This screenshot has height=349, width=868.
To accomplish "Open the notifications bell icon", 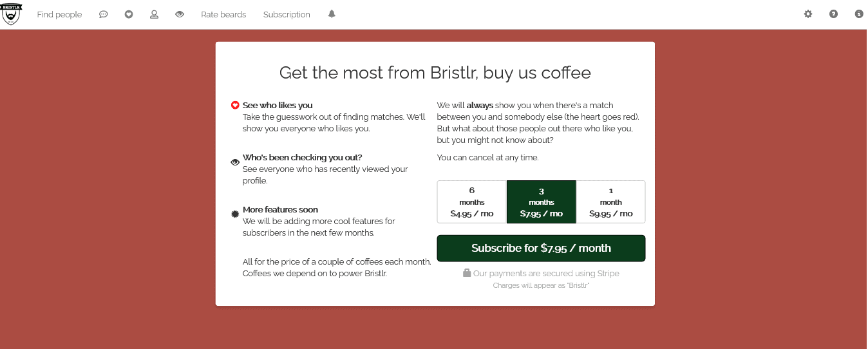I will pyautogui.click(x=332, y=14).
